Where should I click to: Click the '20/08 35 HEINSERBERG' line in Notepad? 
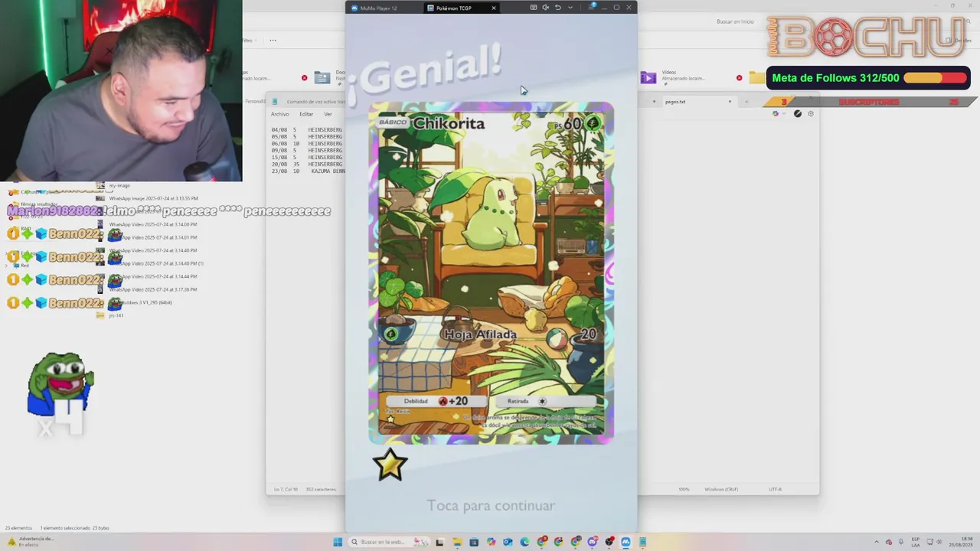tap(307, 165)
